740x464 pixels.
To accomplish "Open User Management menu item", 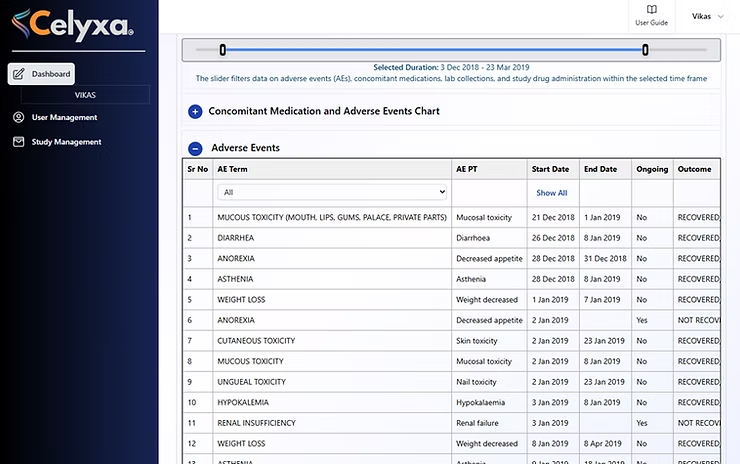I will 64,118.
